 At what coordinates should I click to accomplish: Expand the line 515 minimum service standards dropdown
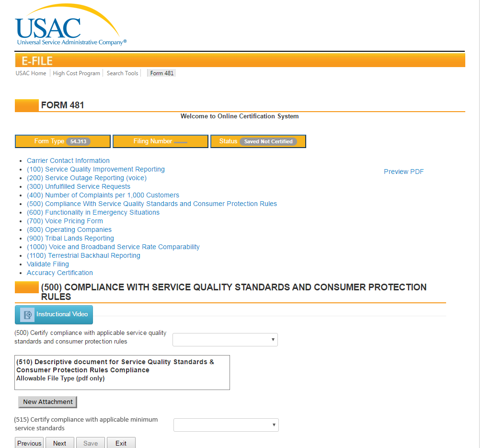pos(226,425)
